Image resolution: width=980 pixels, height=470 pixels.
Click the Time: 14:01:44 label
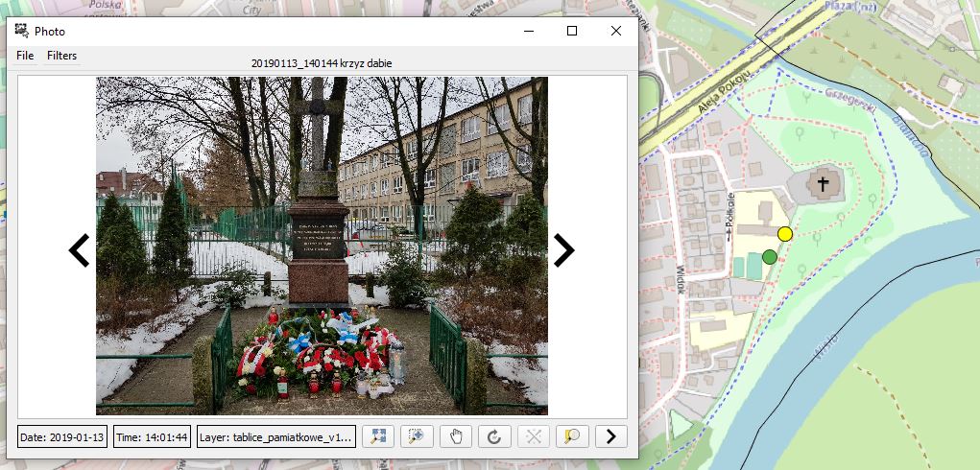pos(153,437)
